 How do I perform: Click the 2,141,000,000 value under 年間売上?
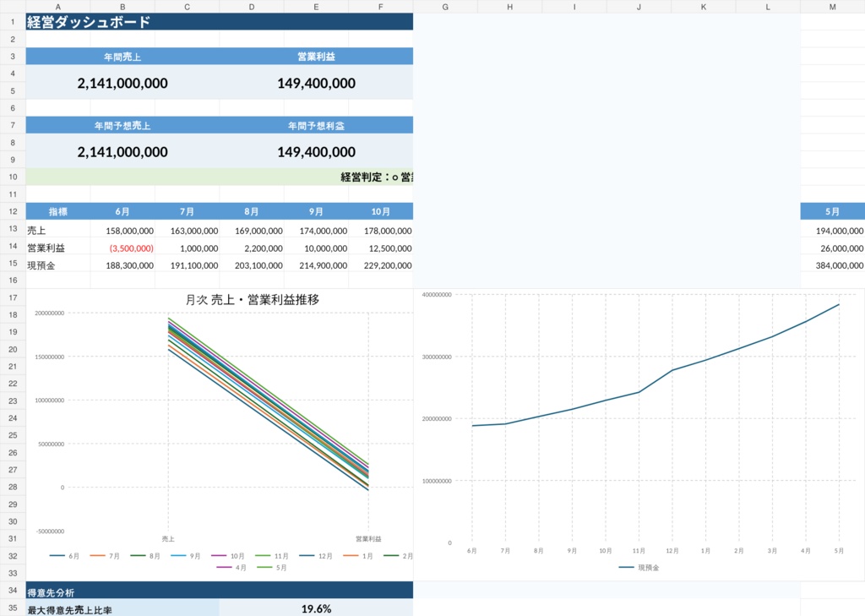coord(122,82)
